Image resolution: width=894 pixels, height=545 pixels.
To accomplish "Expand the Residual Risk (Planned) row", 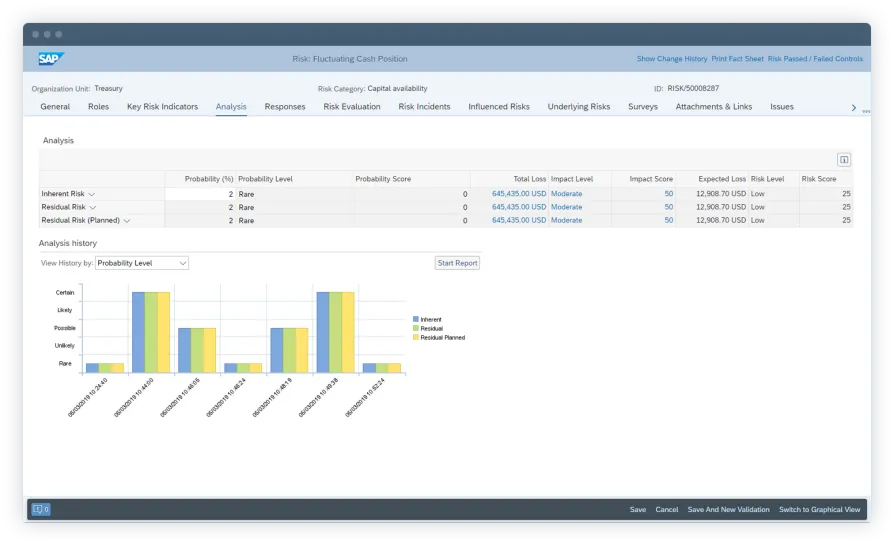I will 128,221.
